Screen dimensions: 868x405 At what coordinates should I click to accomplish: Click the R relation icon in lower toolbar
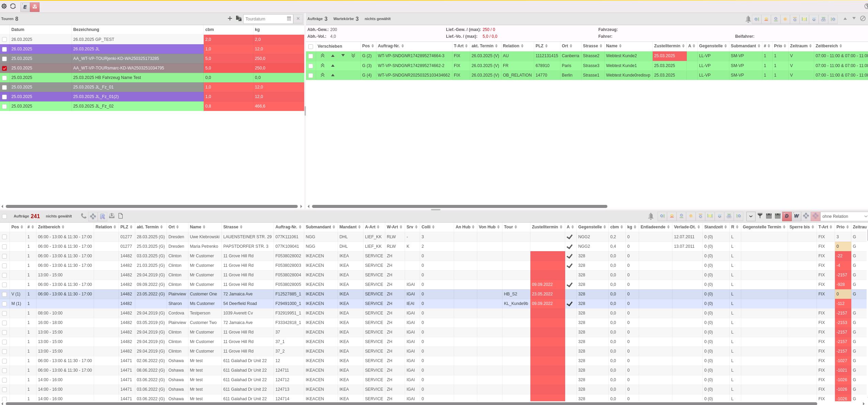pyautogui.click(x=103, y=216)
